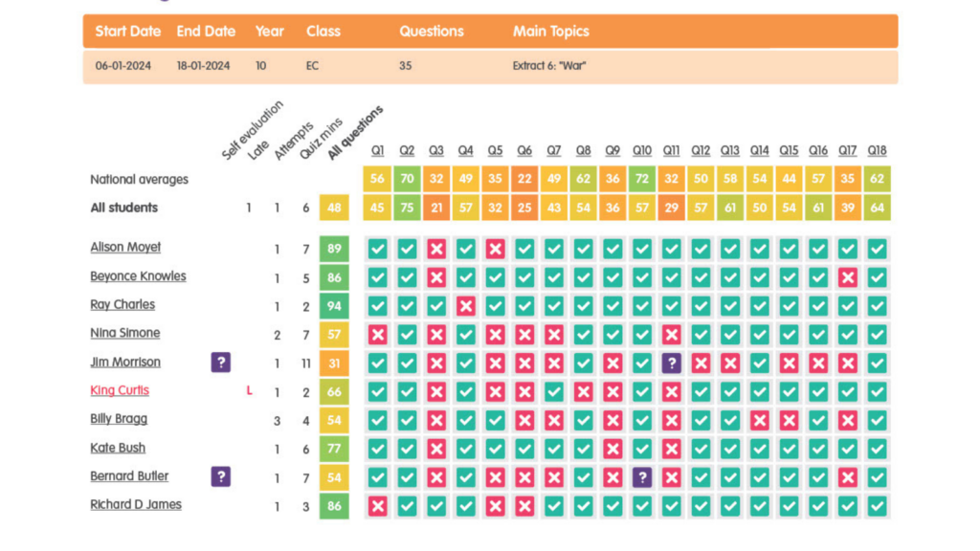
Task: Toggle King Curtis's Q3 answer mark
Action: [x=436, y=391]
